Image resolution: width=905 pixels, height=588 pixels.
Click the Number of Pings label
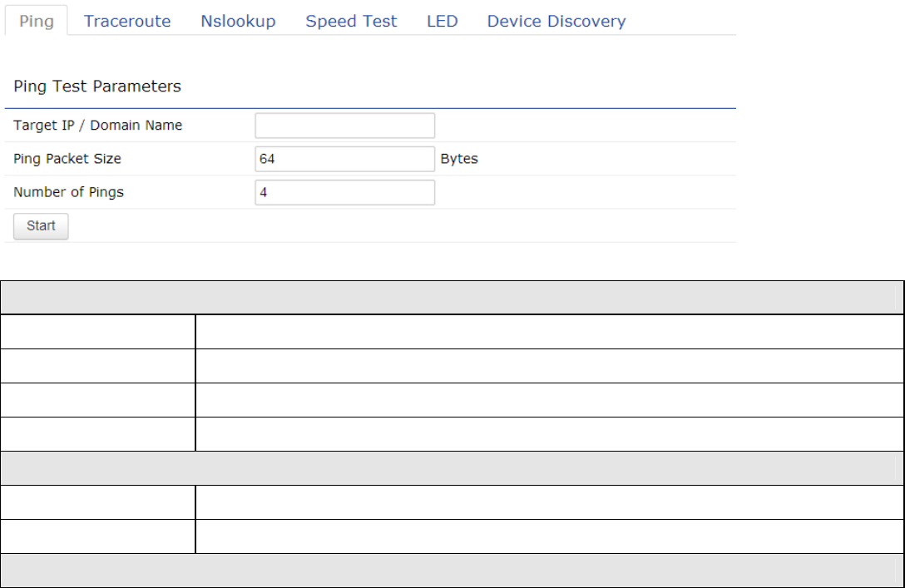click(x=68, y=192)
